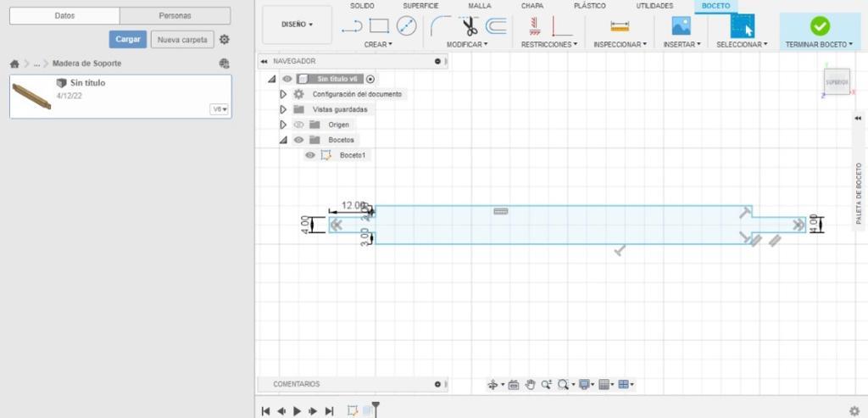
Task: Click the ViewCube SUPERIOR face
Action: click(x=837, y=82)
